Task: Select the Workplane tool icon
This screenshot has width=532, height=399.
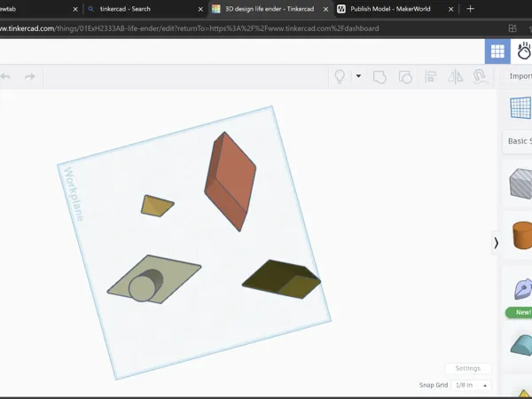Action: coord(520,107)
